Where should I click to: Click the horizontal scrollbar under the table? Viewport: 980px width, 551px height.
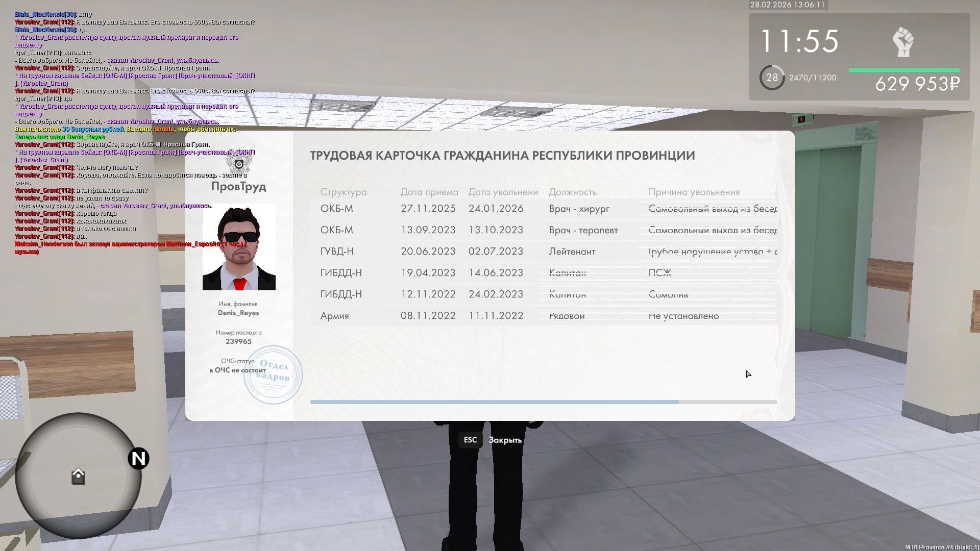(494, 402)
